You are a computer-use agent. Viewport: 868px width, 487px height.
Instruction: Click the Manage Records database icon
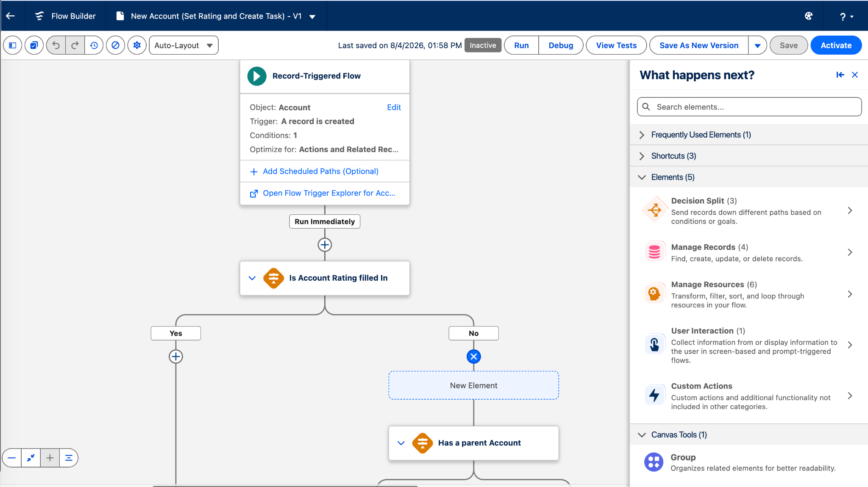coord(654,252)
